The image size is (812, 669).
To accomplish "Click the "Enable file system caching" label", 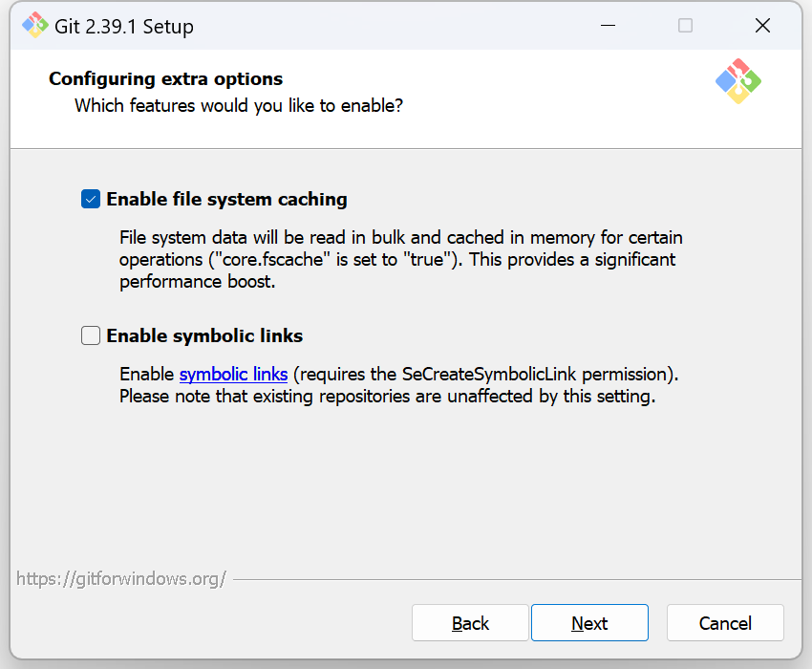I will click(x=226, y=200).
